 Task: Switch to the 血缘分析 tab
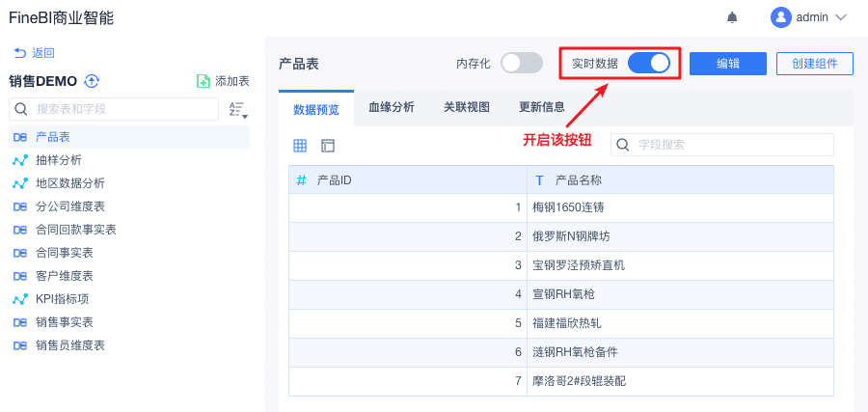[392, 107]
